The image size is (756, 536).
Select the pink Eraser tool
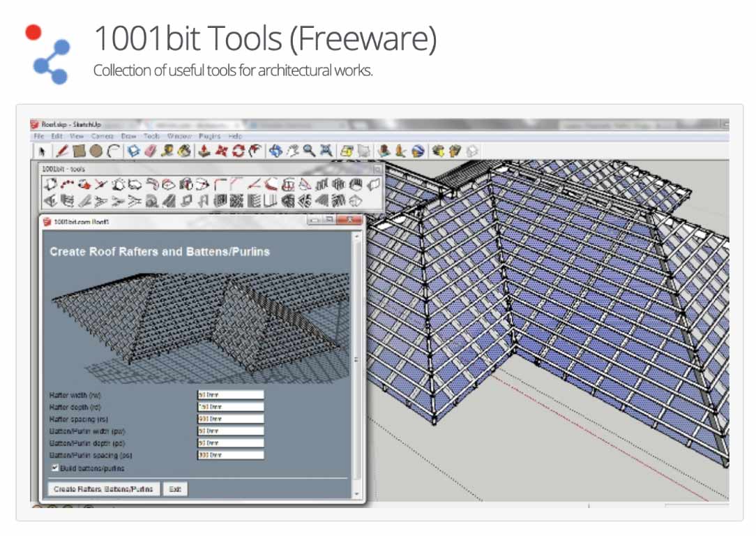[151, 151]
